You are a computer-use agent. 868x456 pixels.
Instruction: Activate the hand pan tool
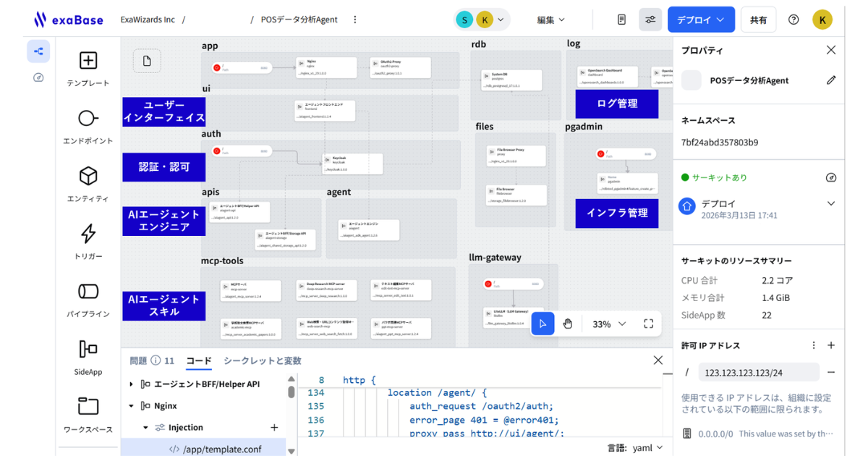(568, 324)
